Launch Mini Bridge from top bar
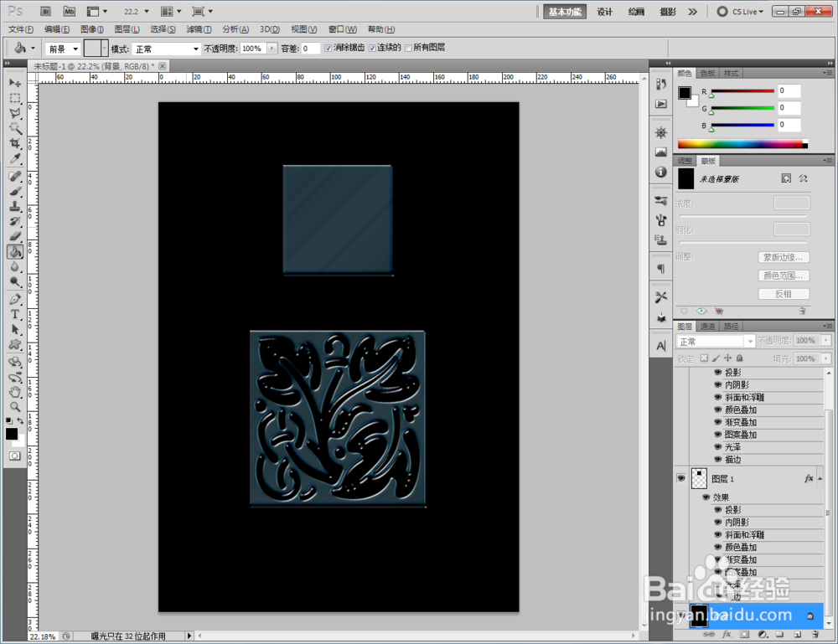This screenshot has width=838, height=644. click(x=70, y=11)
